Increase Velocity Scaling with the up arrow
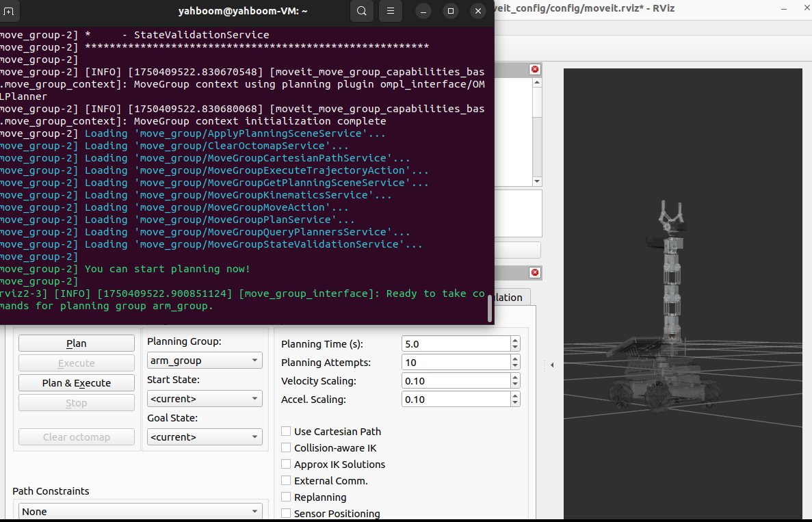The image size is (812, 522). 514,377
